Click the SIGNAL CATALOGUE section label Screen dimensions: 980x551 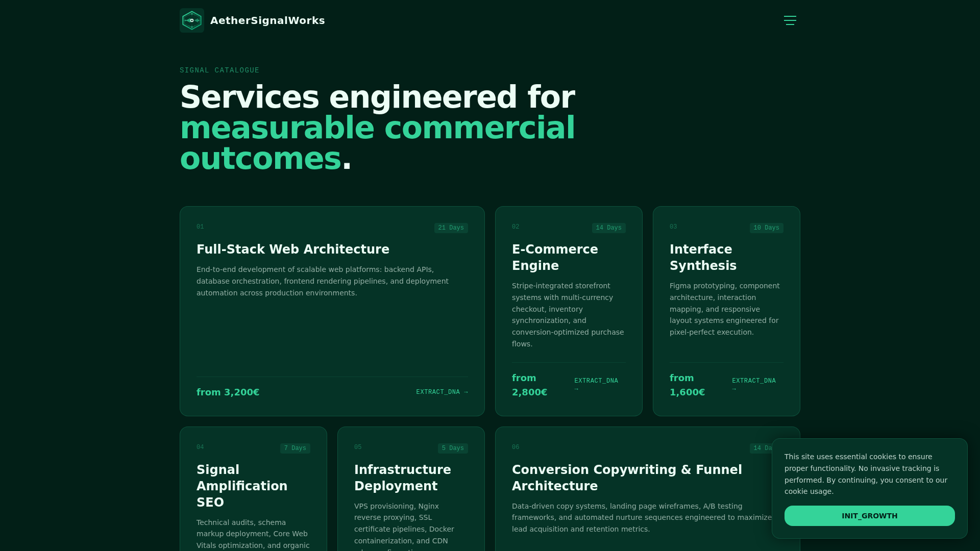pos(219,70)
